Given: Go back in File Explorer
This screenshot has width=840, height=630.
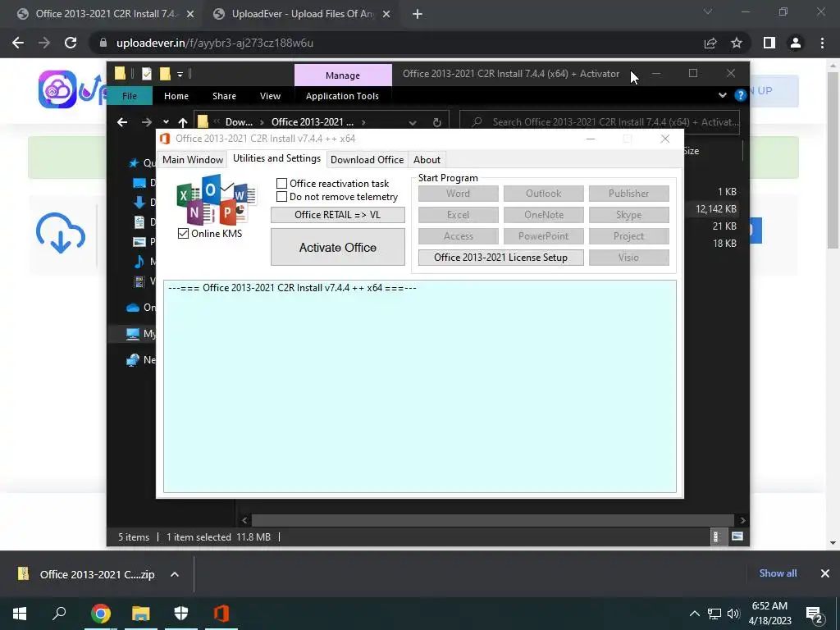Looking at the screenshot, I should (x=122, y=122).
